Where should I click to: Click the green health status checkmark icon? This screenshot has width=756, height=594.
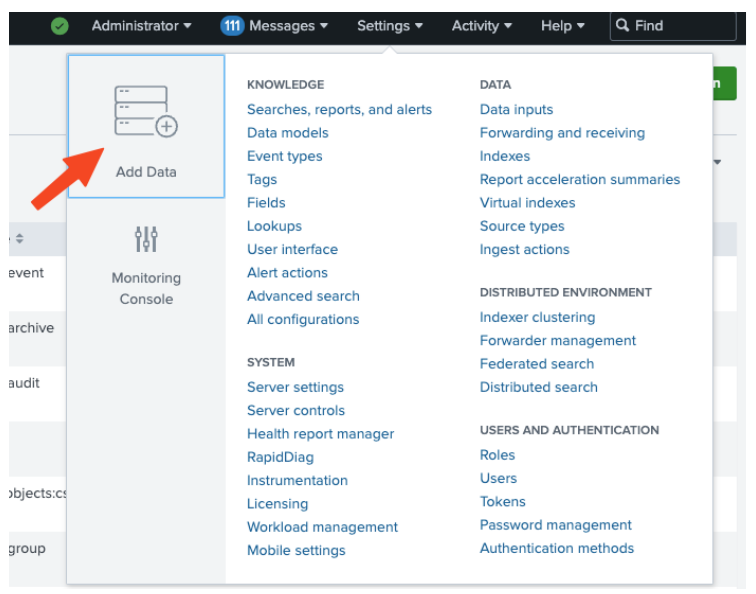[60, 26]
